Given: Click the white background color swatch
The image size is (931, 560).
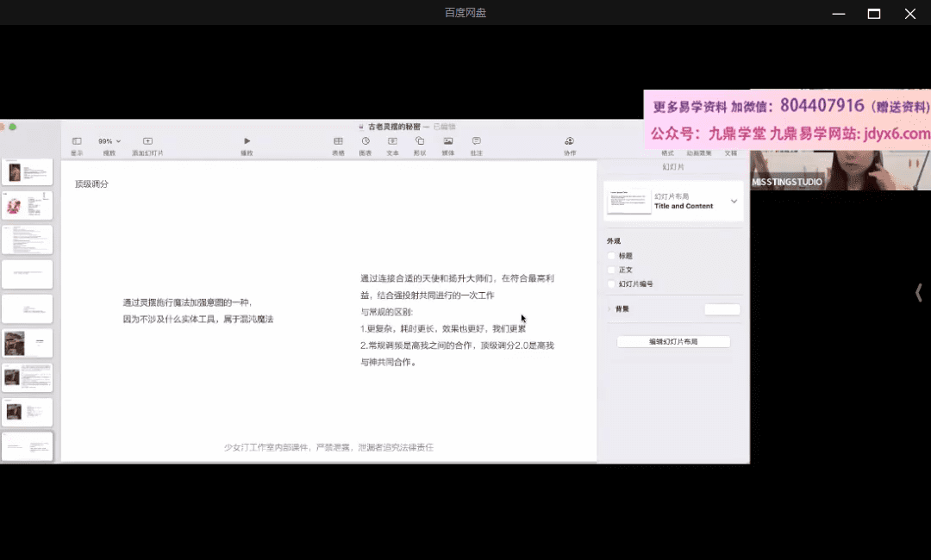Looking at the screenshot, I should click(722, 309).
